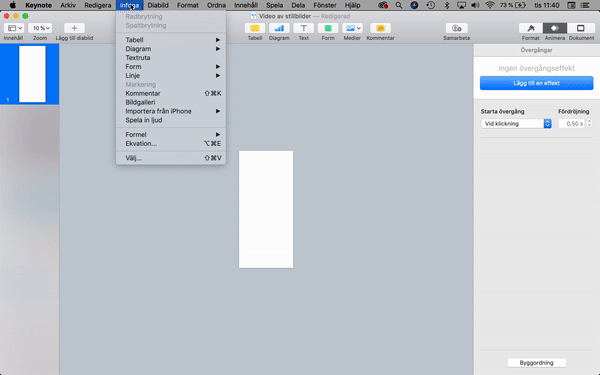This screenshot has height=375, width=600.
Task: Open the Ordna menu
Action: point(216,5)
